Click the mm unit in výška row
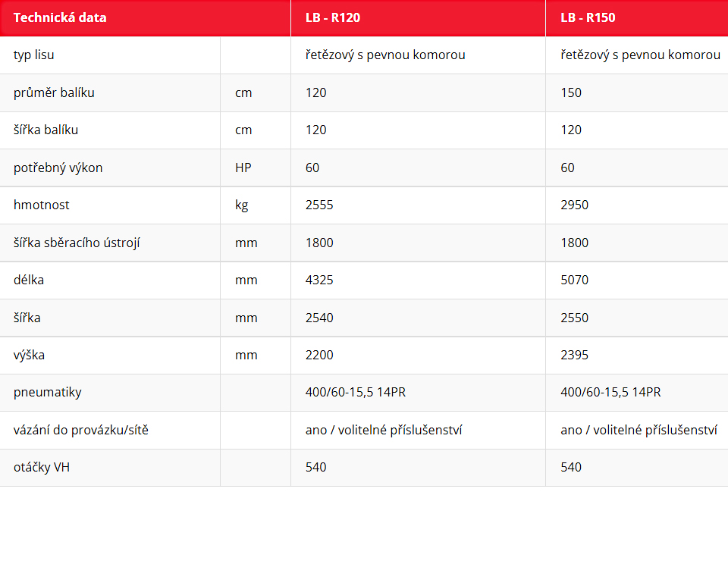 coord(246,356)
